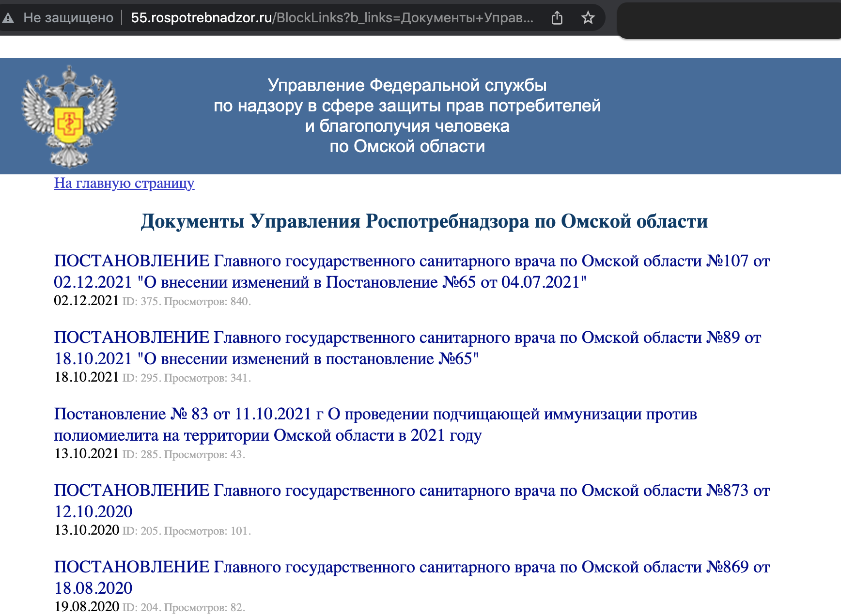
Task: Click the Rospotrebnadzor eagle emblem logo
Action: [x=69, y=116]
